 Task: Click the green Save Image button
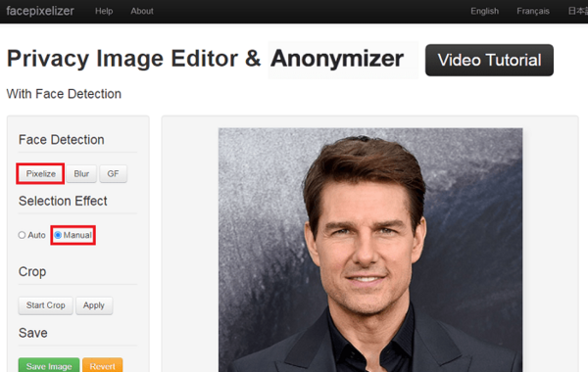[49, 365]
